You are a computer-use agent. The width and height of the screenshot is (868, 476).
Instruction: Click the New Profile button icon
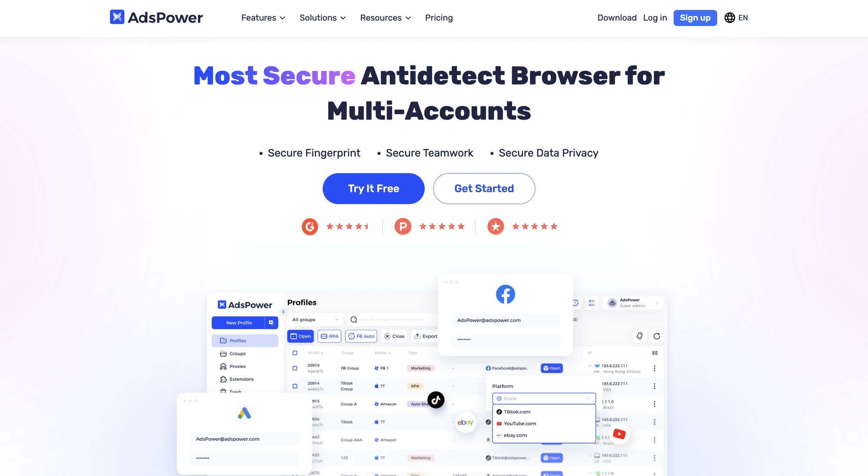(x=270, y=322)
